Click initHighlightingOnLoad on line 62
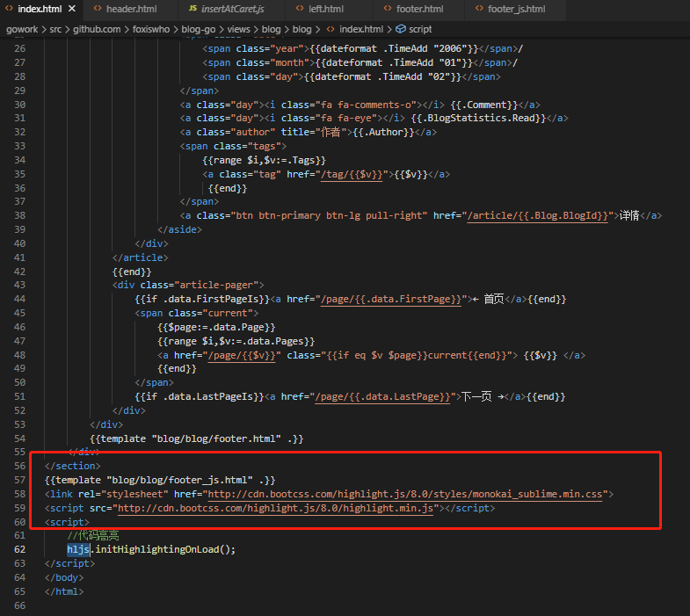 (157, 549)
